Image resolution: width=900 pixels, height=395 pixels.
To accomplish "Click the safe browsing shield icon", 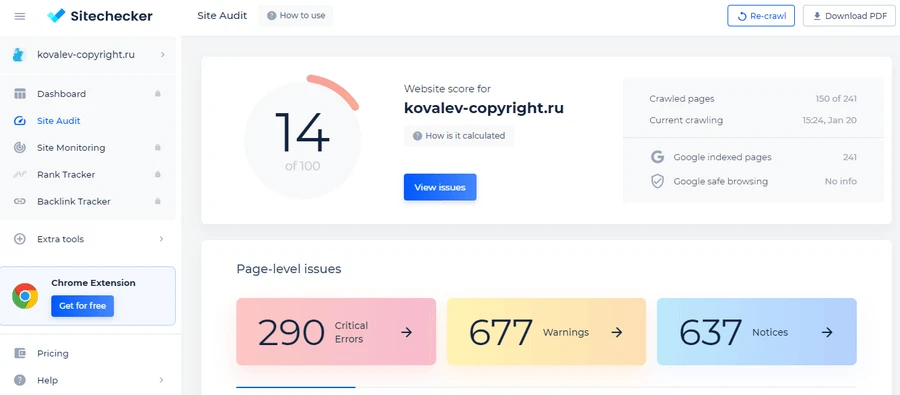I will [x=657, y=181].
